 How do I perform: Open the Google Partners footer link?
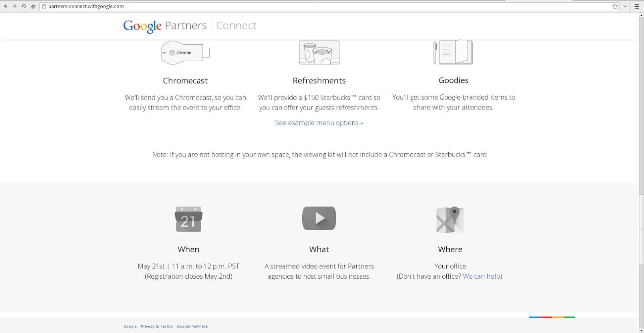(192, 326)
